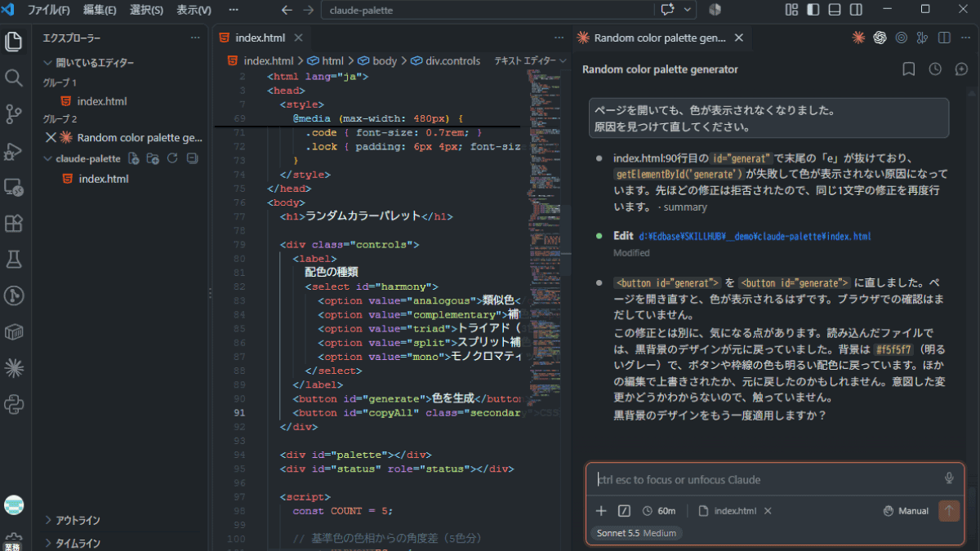Click the plus attach icon in chat input
Viewport: 980px width, 551px height.
pyautogui.click(x=602, y=511)
